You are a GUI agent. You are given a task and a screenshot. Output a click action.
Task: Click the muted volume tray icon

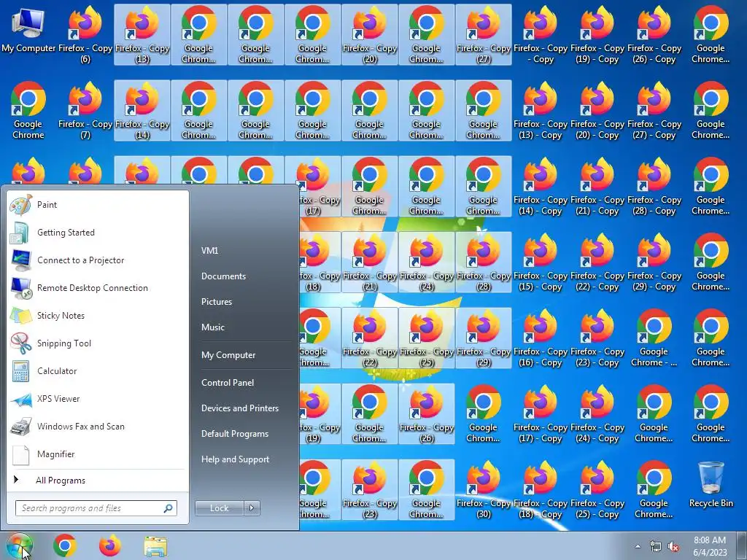click(673, 547)
